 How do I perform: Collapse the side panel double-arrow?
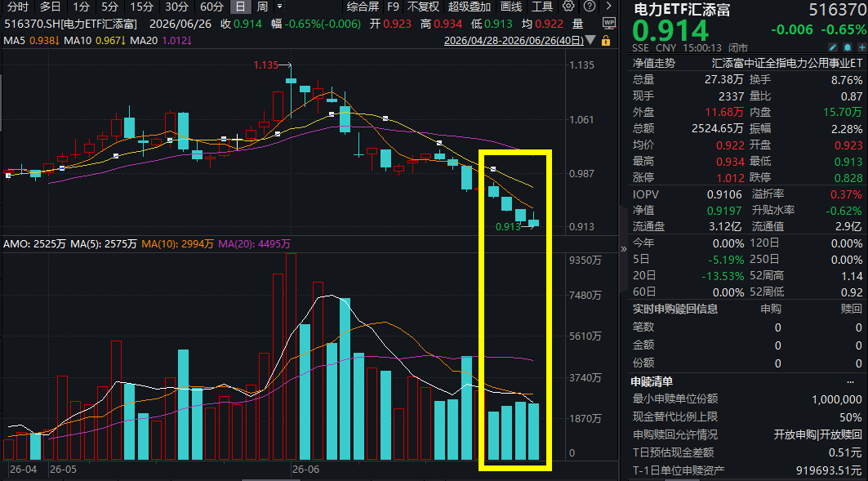624,249
